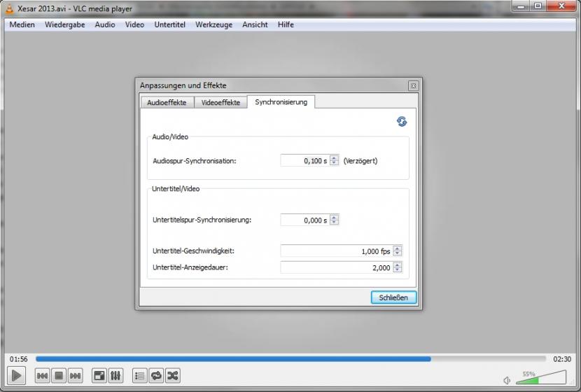581x392 pixels.
Task: Switch to the Videoeffekte tab
Action: point(220,103)
